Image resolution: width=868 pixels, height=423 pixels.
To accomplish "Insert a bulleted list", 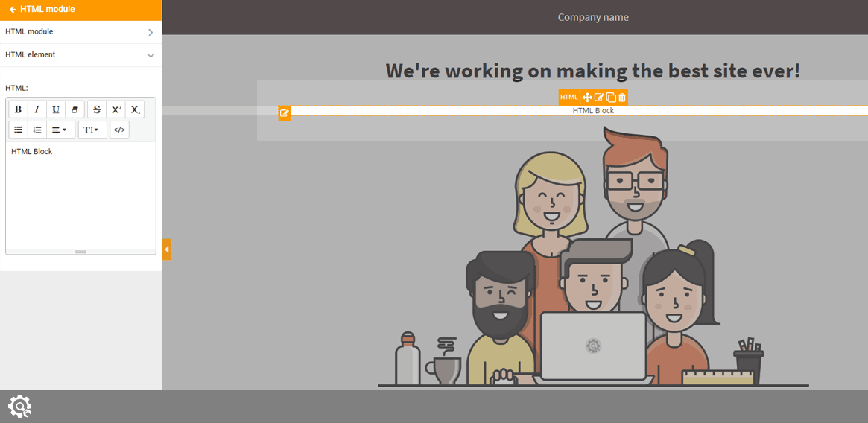I will click(18, 130).
